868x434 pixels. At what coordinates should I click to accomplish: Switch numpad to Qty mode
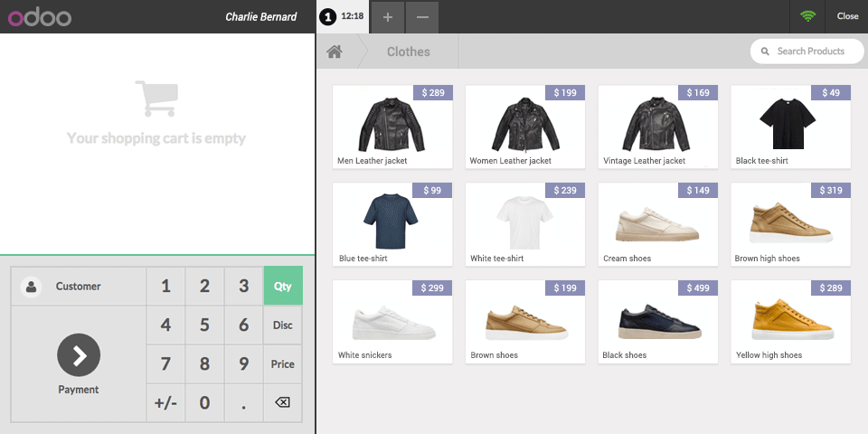pyautogui.click(x=283, y=286)
